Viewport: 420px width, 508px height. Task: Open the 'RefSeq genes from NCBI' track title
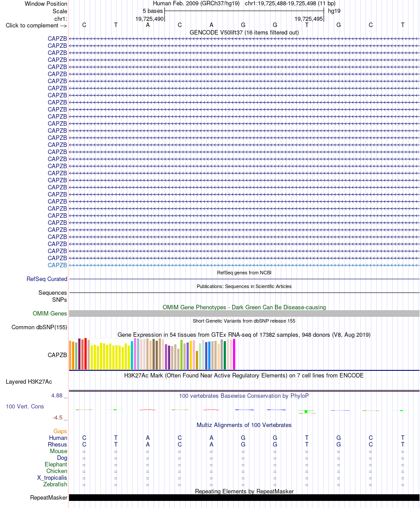point(244,273)
